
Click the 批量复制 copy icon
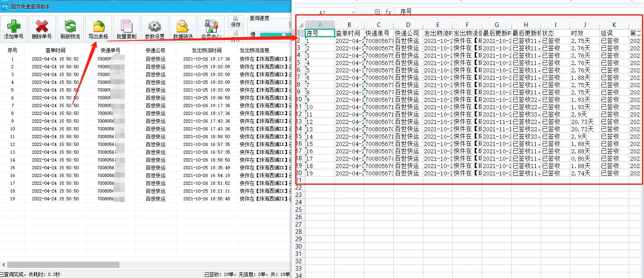click(126, 26)
